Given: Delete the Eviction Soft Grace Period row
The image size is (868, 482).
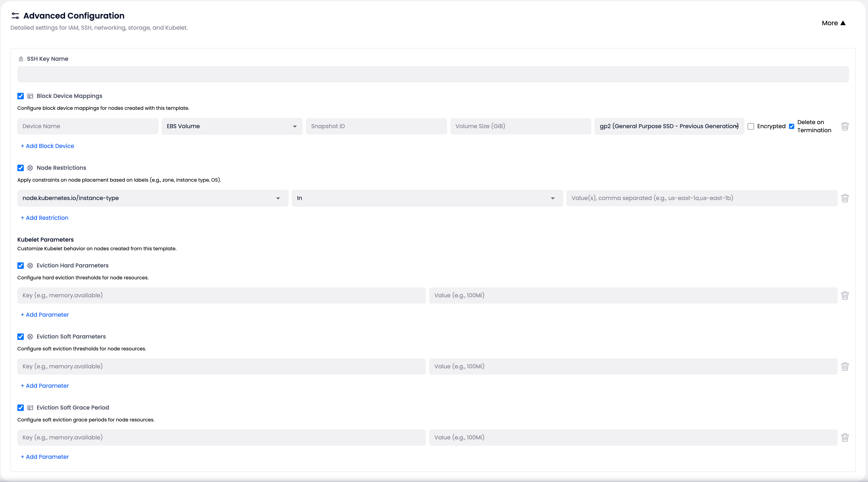Looking at the screenshot, I should [x=845, y=437].
